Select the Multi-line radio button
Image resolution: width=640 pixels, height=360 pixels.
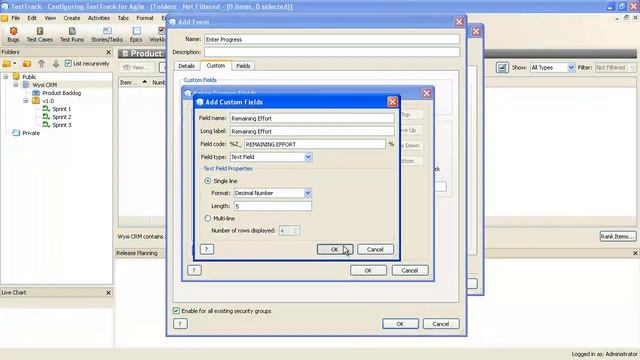(x=207, y=218)
